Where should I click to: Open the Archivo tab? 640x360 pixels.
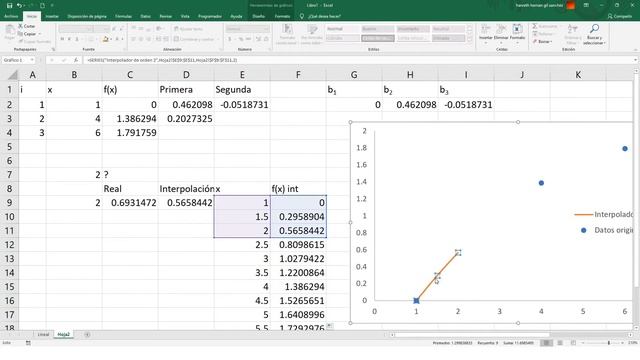(11, 16)
